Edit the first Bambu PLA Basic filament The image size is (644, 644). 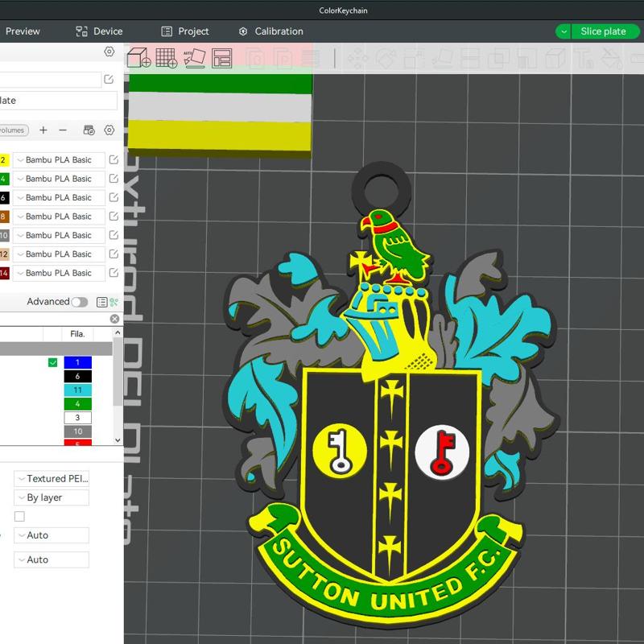click(114, 159)
